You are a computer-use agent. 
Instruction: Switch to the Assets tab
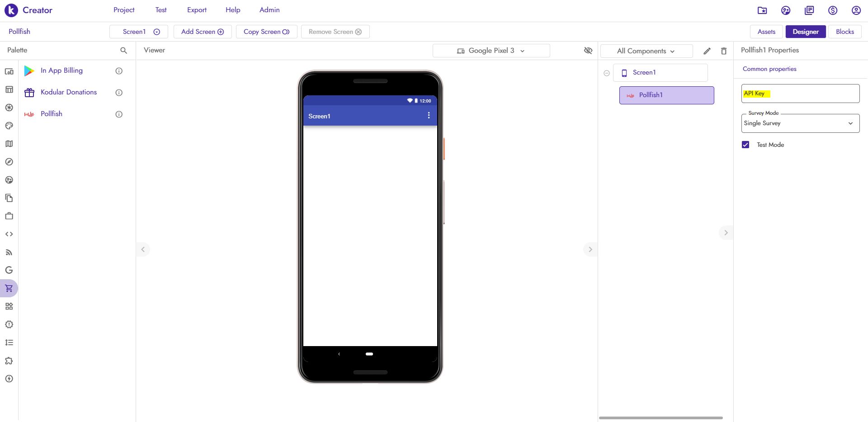click(x=766, y=32)
